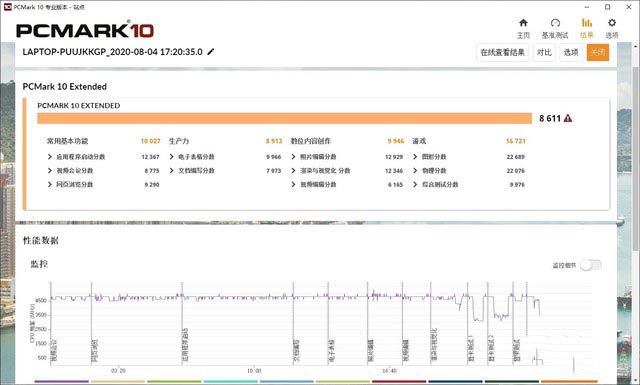Viewport: 640px width, 385px height.
Task: Click the purple legend swatch below chart
Action: [x=62, y=382]
